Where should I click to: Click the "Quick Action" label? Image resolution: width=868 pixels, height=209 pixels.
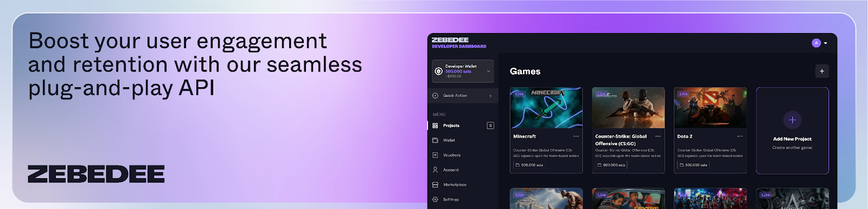point(455,96)
